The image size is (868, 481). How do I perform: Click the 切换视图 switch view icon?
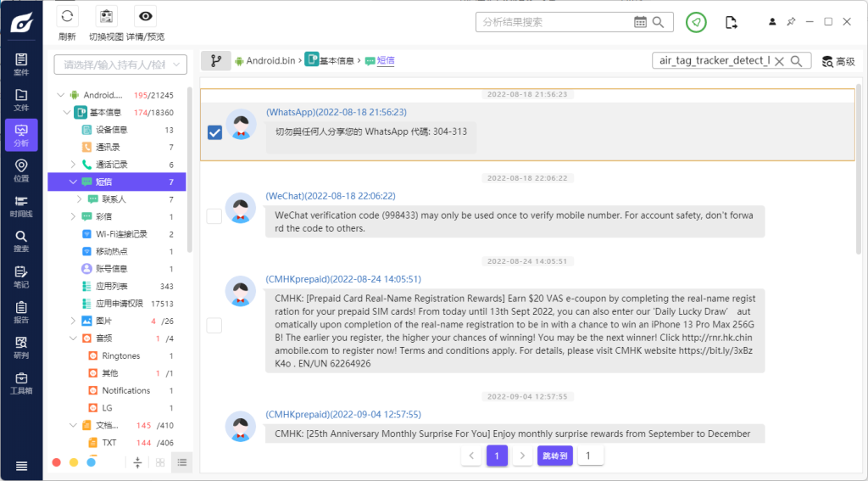pyautogui.click(x=106, y=17)
